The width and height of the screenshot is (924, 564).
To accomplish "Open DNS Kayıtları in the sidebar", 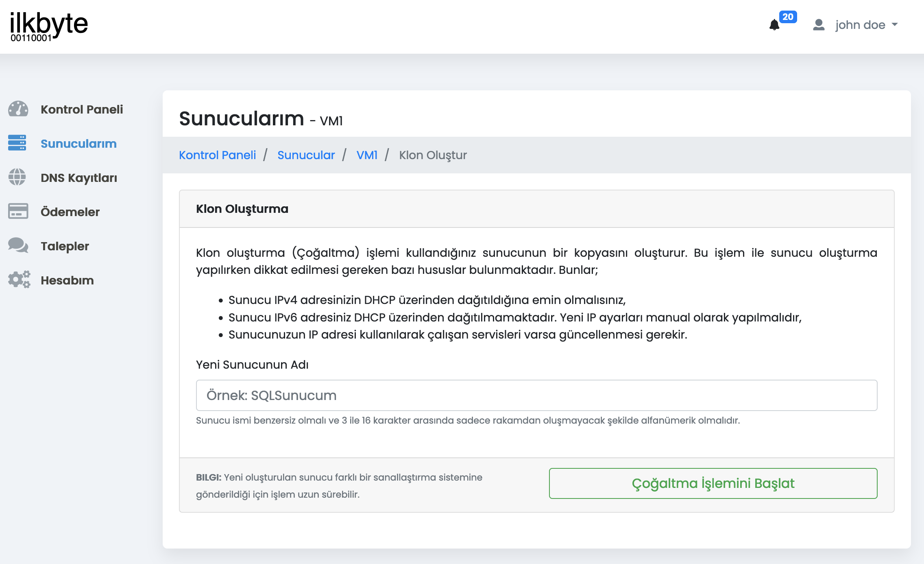I will (79, 178).
